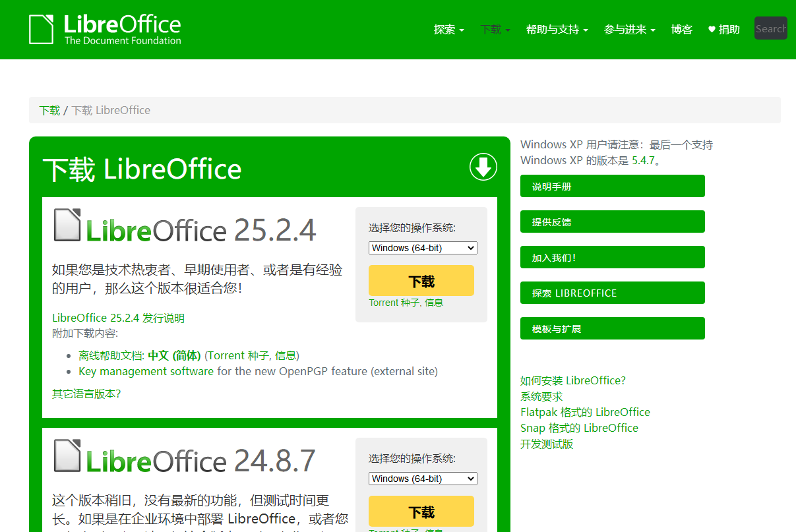Open the 探索 dropdown menu
Screen dimensions: 796x532
449,30
